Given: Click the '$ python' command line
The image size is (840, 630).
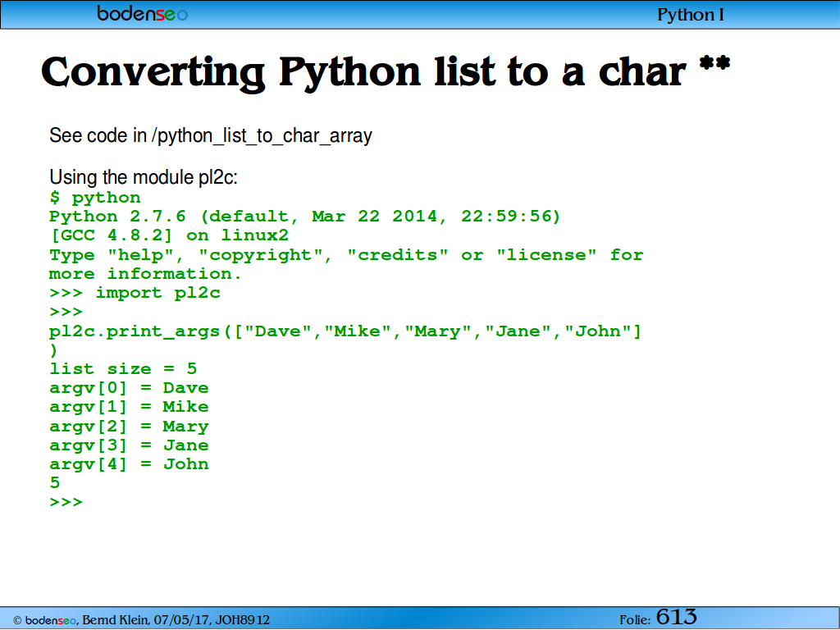Looking at the screenshot, I should pyautogui.click(x=95, y=198).
